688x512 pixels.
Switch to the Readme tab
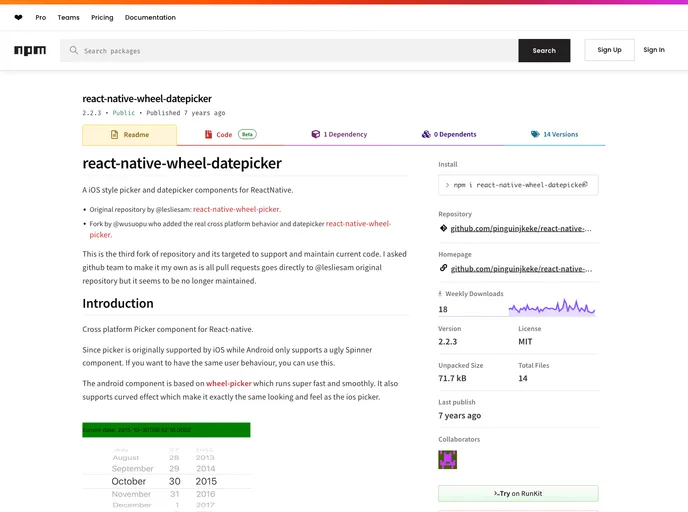coord(129,135)
